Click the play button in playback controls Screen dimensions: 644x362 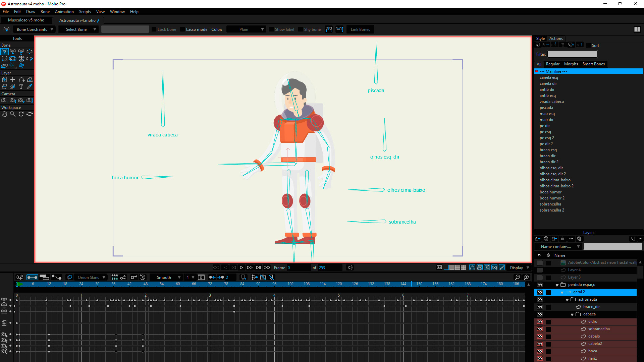pos(241,267)
